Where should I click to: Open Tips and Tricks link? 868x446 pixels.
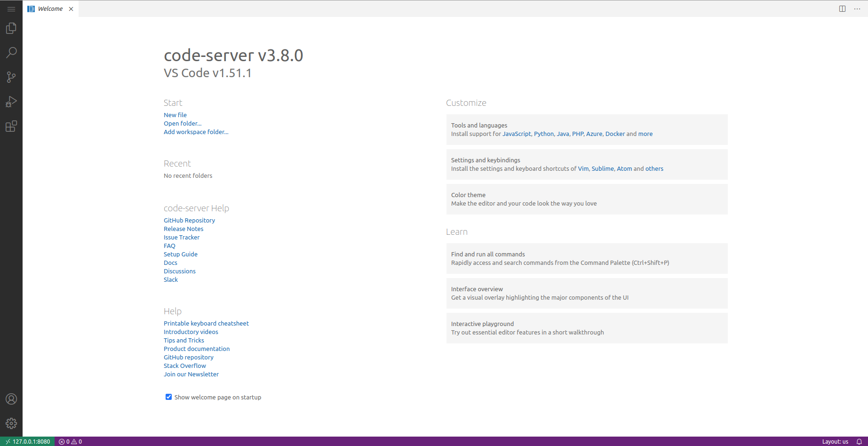(184, 340)
